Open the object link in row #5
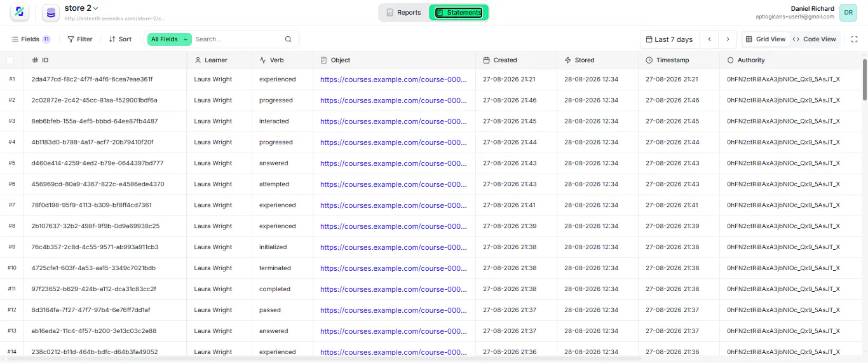Viewport: 868px width, 363px height. pos(393,164)
